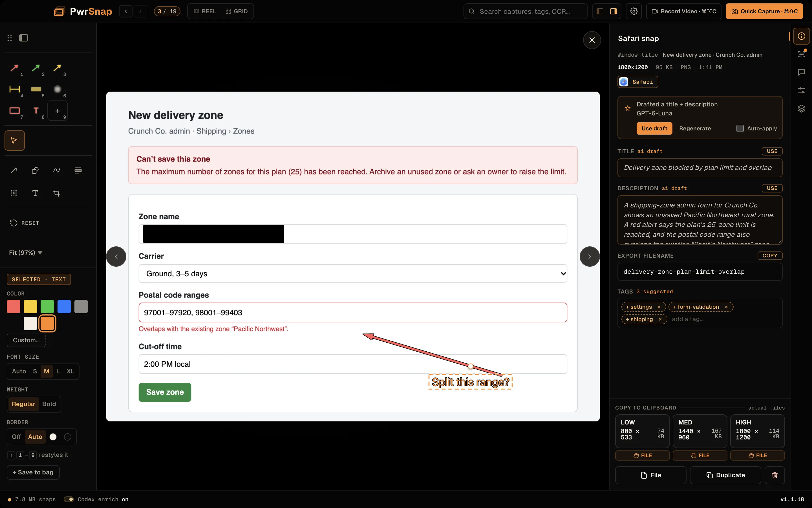812x508 pixels.
Task: Select the crop tool
Action: pos(57,193)
